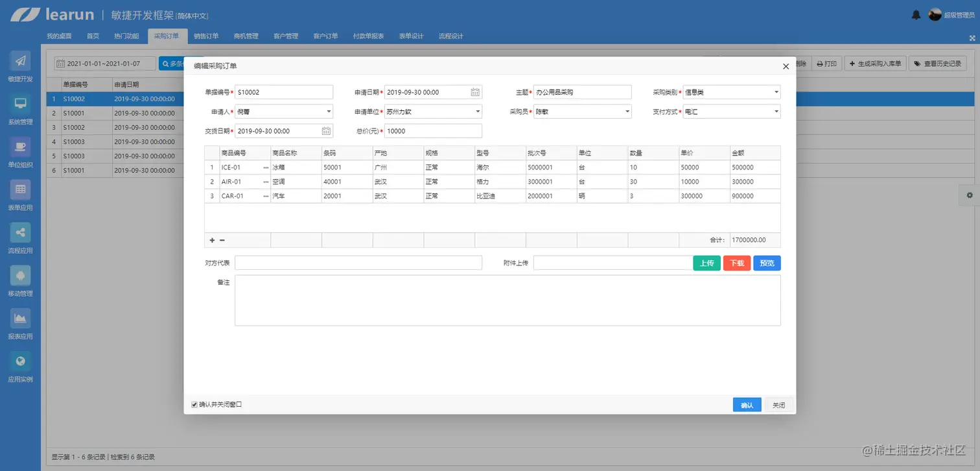
Task: Switch to the 客户管理 tab
Action: (x=286, y=36)
